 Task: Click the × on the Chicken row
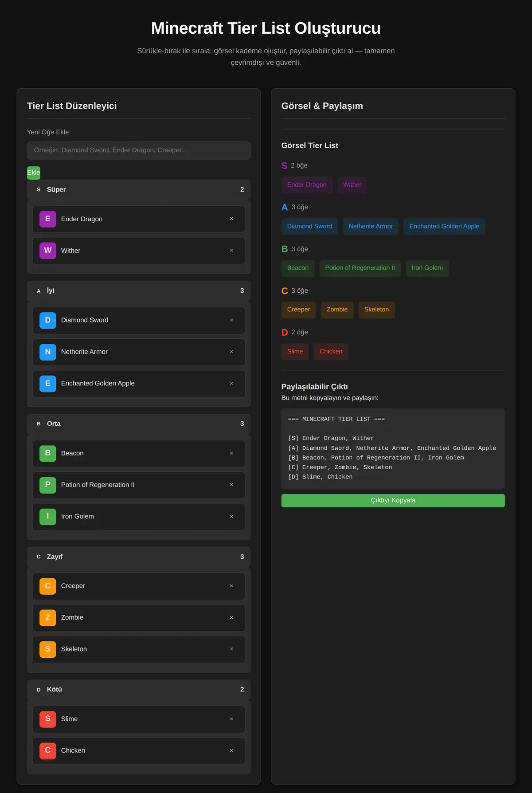pos(231,750)
